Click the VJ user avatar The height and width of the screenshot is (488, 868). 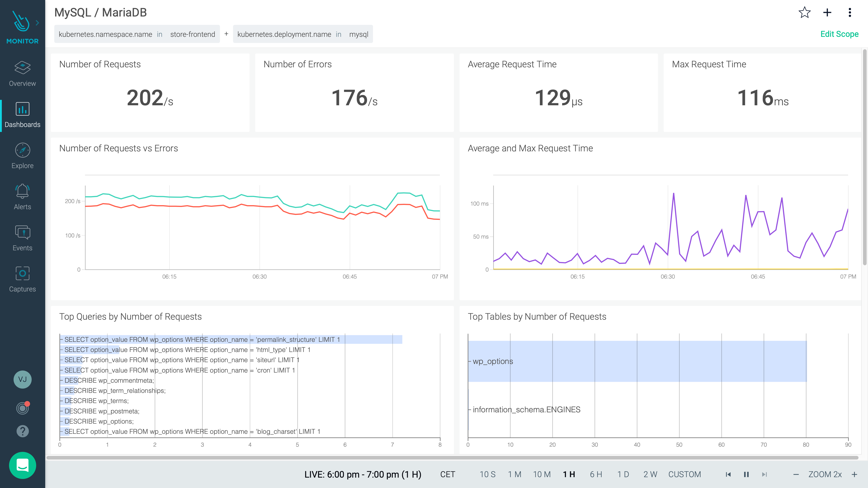pyautogui.click(x=22, y=380)
